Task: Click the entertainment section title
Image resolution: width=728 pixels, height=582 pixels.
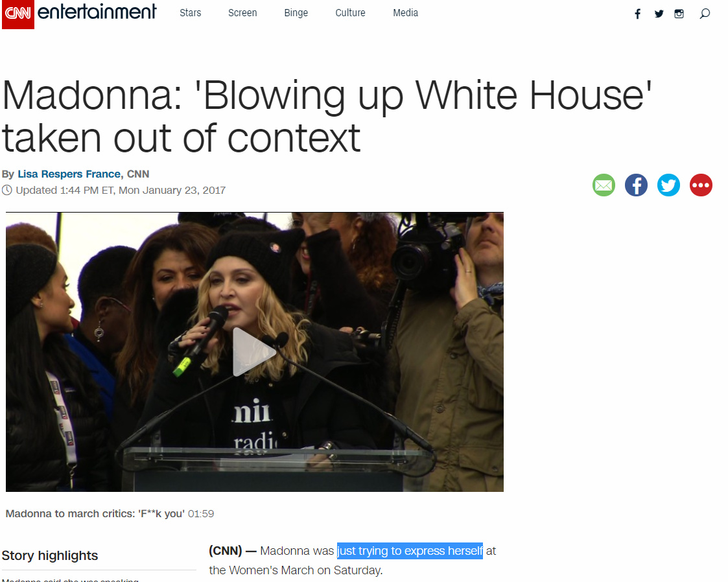Action: (97, 12)
